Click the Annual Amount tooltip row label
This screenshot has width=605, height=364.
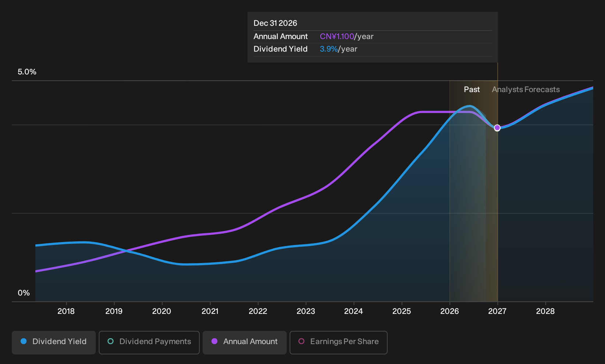[280, 36]
